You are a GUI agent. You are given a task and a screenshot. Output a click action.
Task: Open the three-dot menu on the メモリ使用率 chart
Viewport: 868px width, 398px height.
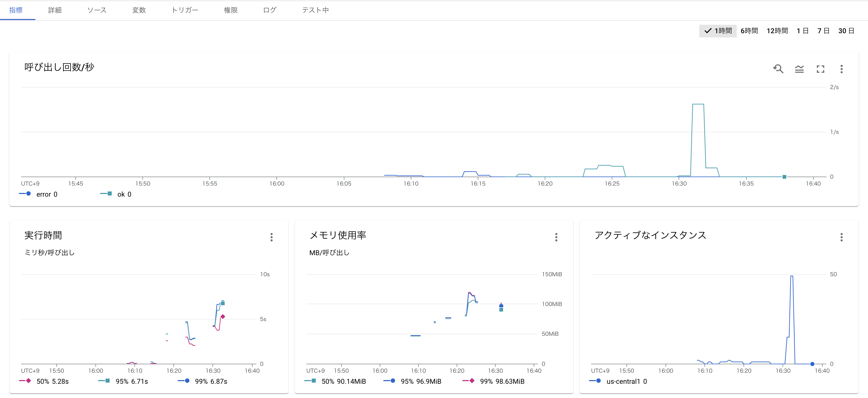[556, 237]
